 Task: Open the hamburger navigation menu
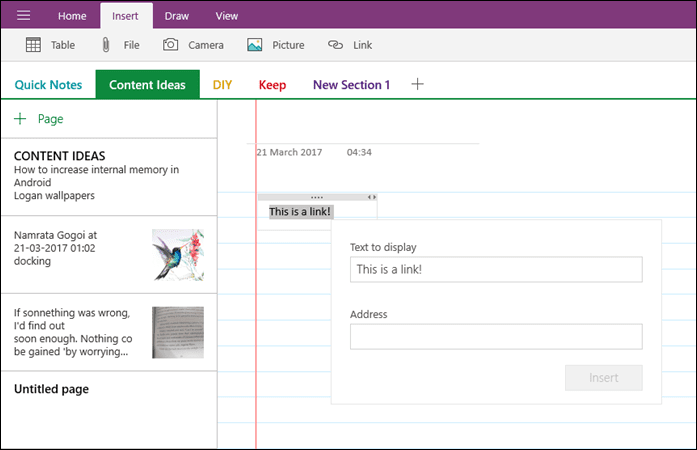tap(24, 16)
